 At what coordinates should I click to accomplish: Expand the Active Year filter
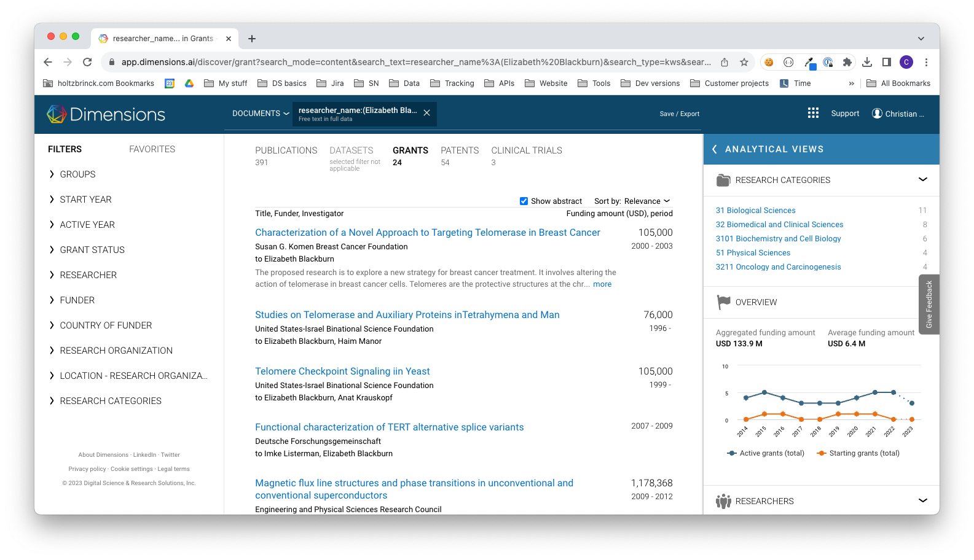click(x=82, y=225)
